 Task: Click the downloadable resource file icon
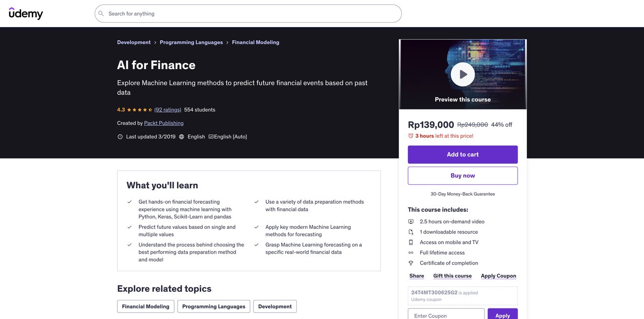coord(411,232)
